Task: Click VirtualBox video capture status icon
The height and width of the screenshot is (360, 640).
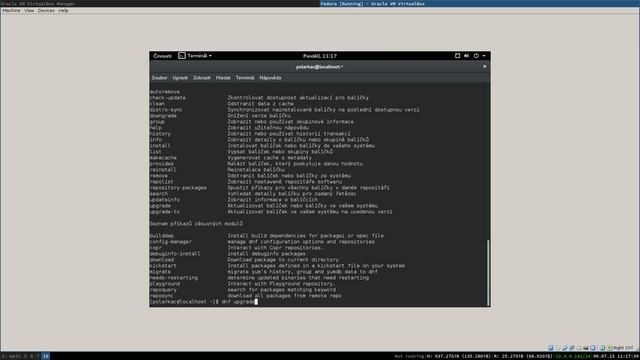Action: (x=586, y=348)
